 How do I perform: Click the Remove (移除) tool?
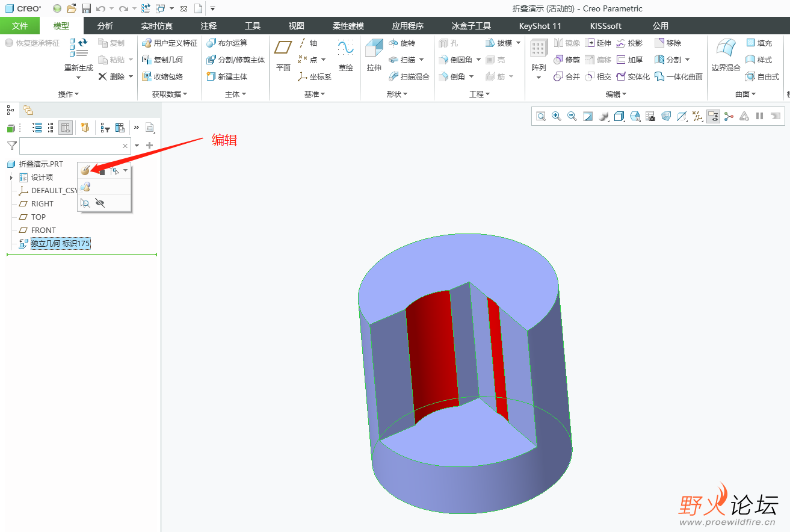(668, 43)
